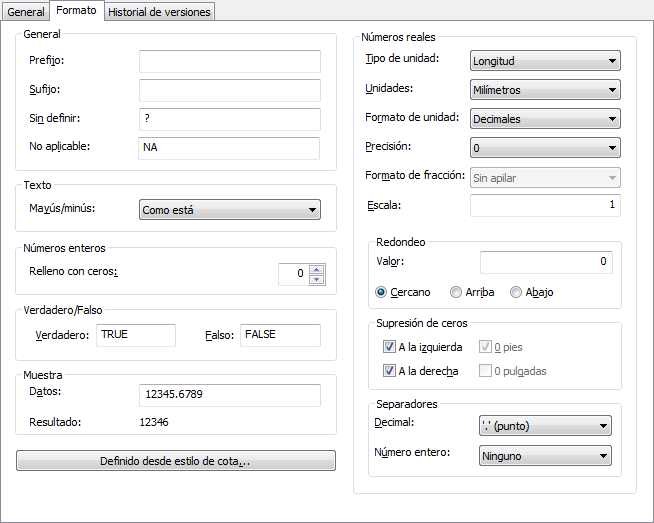Expand the Tipo de unidad dropdown
Screen dimensions: 654x523
tap(545, 61)
